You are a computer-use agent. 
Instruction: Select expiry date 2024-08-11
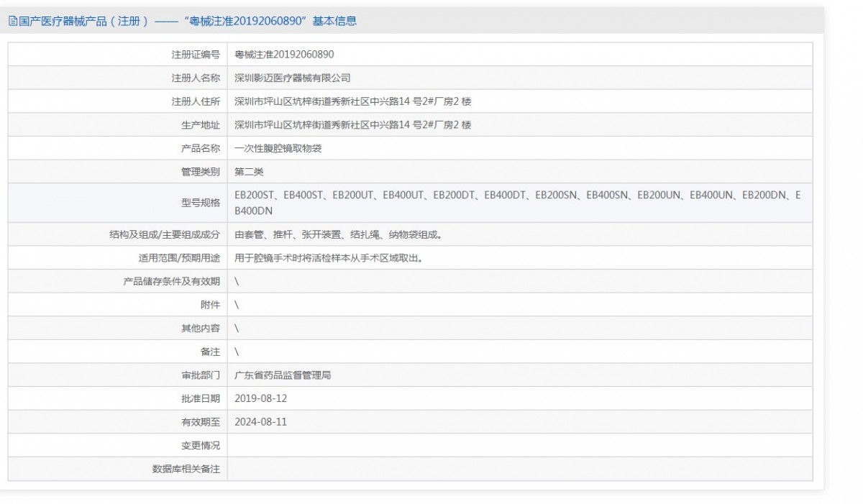(x=261, y=422)
